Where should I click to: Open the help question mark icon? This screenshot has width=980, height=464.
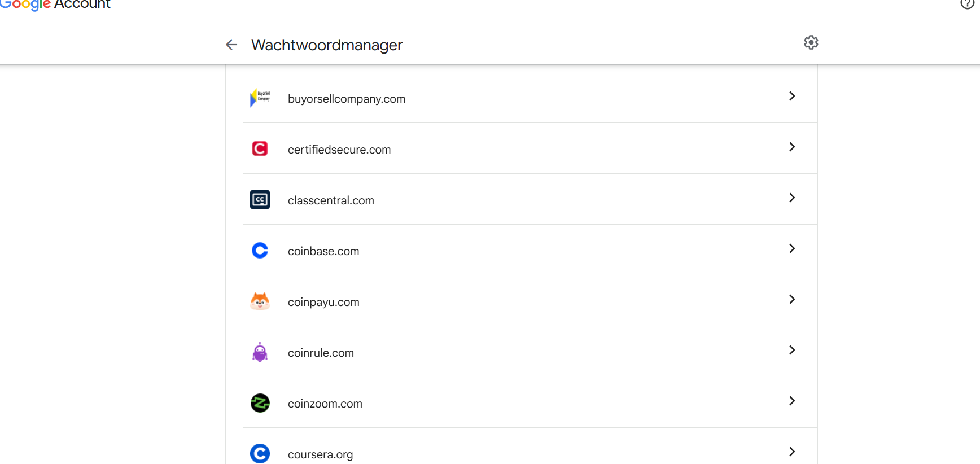pyautogui.click(x=966, y=4)
